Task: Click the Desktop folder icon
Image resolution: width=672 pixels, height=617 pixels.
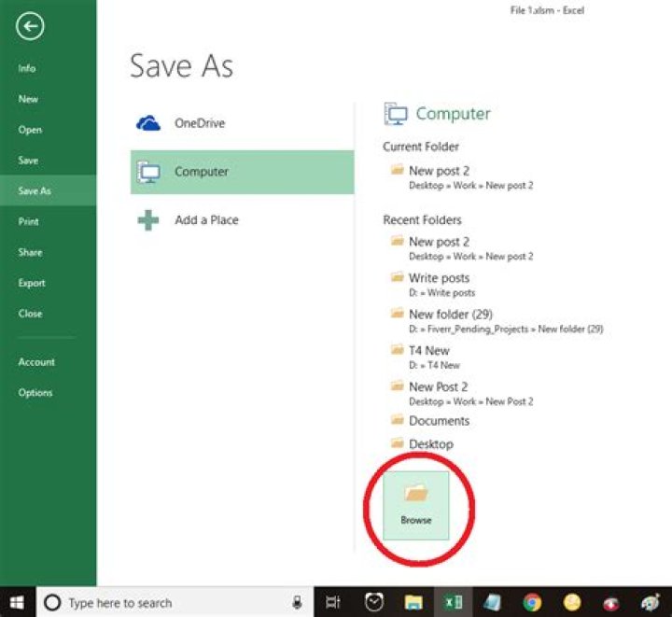Action: 397,442
